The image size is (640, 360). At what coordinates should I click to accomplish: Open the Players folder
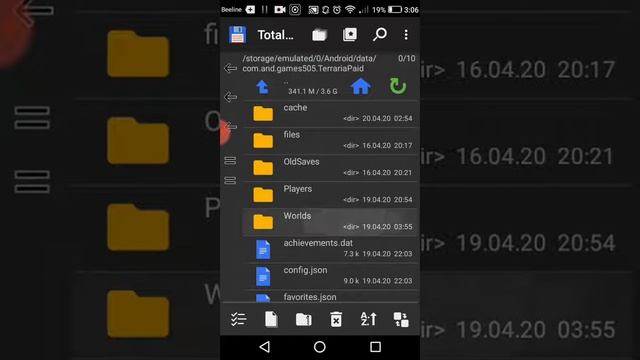tap(331, 194)
